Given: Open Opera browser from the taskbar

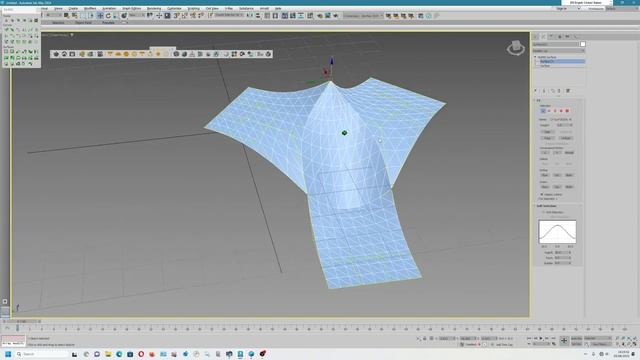Looking at the screenshot, I should point(141,354).
